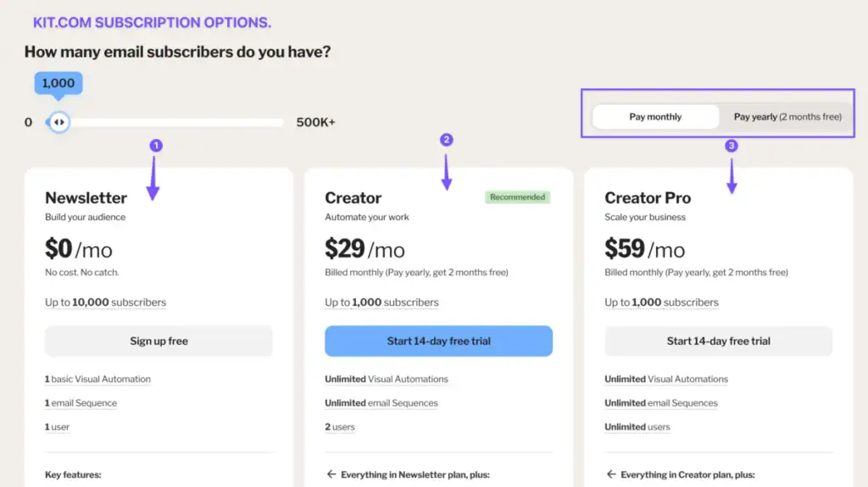
Task: Click the $0/mo price
Action: tap(79, 248)
